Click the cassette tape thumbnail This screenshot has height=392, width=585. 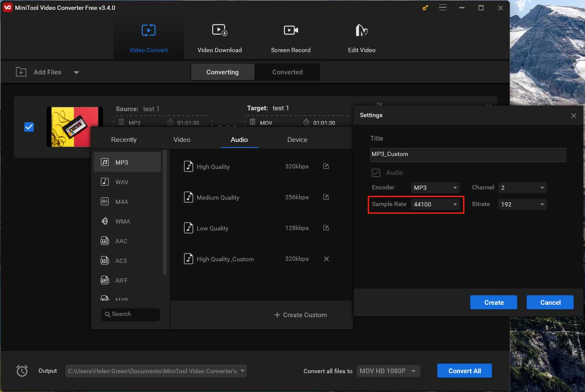click(x=75, y=127)
